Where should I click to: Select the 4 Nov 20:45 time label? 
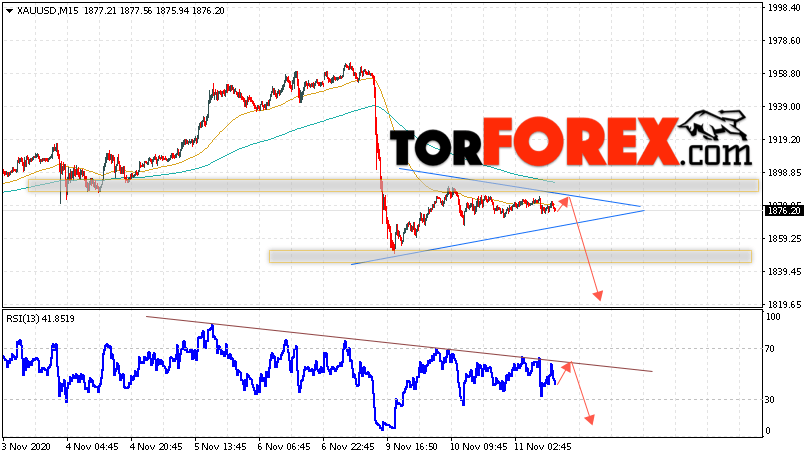156,446
